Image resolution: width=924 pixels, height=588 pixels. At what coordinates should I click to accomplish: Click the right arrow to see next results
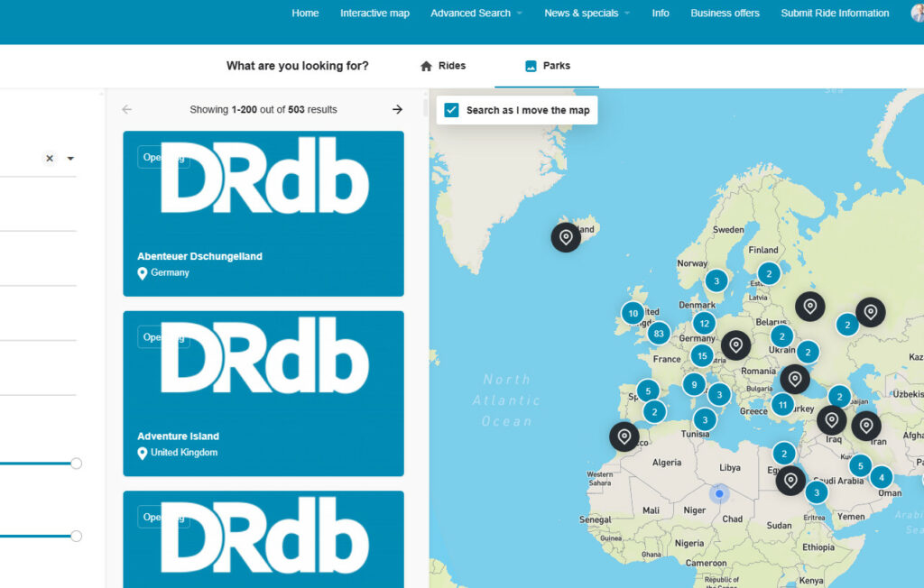point(397,109)
